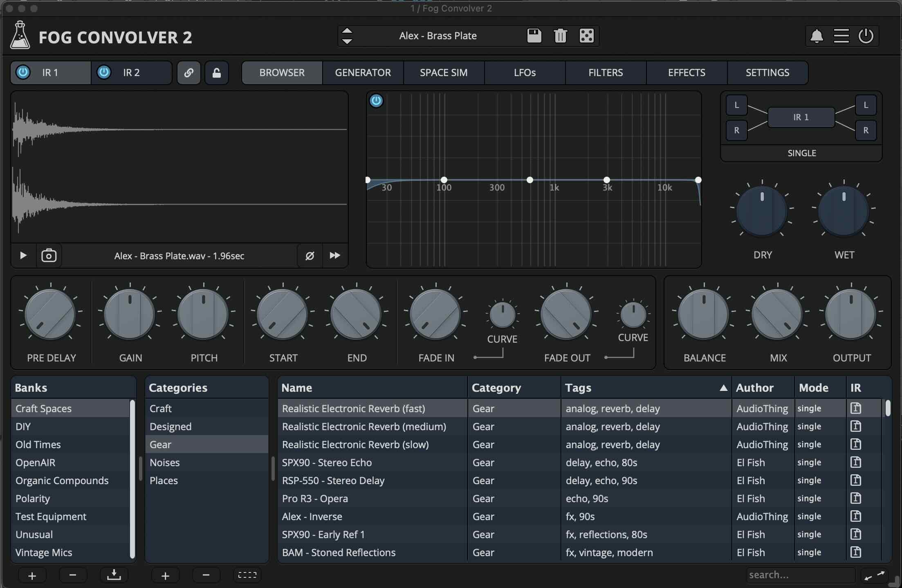Sort list by Name column header

pyautogui.click(x=372, y=388)
